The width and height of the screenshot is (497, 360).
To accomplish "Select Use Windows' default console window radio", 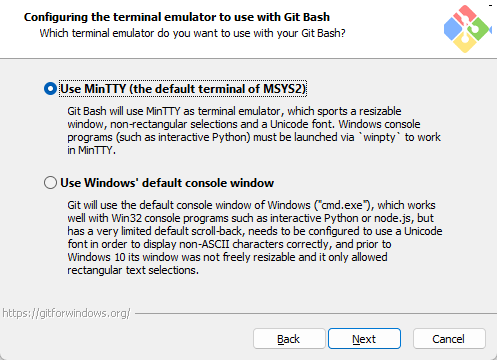I will coord(50,183).
